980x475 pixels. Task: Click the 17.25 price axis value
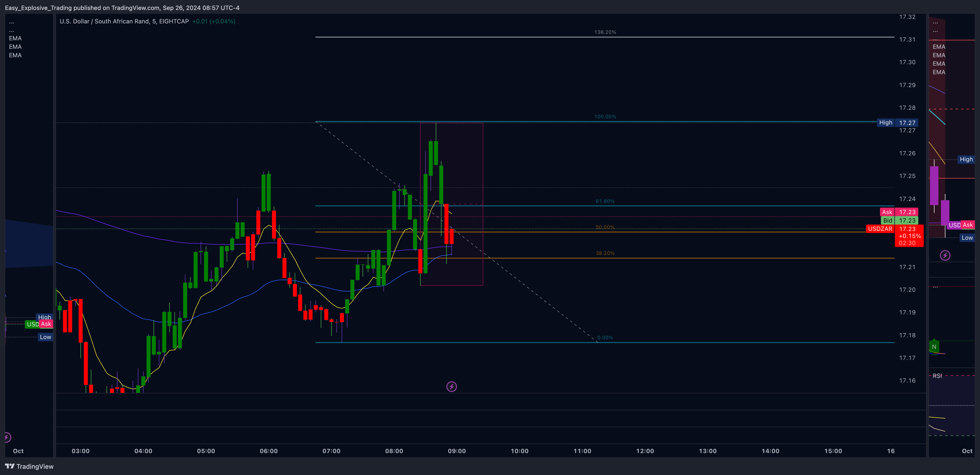[907, 176]
